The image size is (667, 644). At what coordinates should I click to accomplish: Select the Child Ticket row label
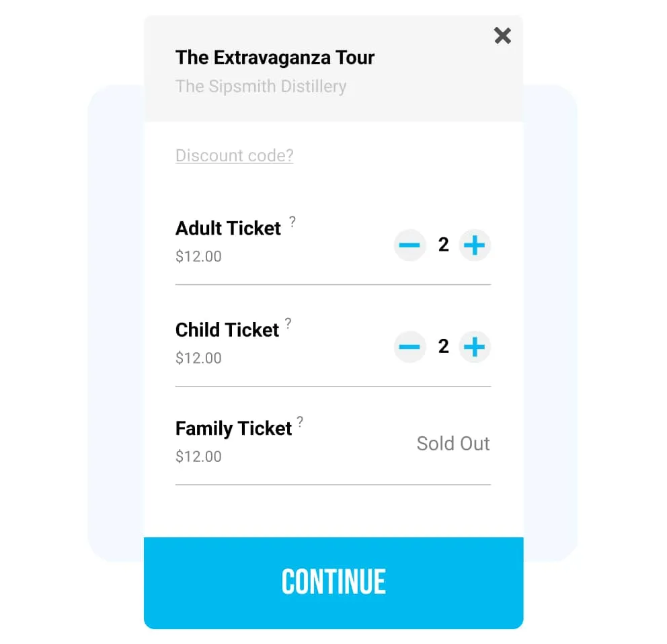point(227,330)
